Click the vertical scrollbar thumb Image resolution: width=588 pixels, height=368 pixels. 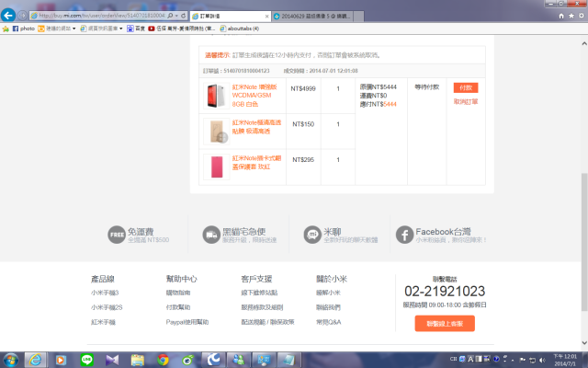[584, 242]
